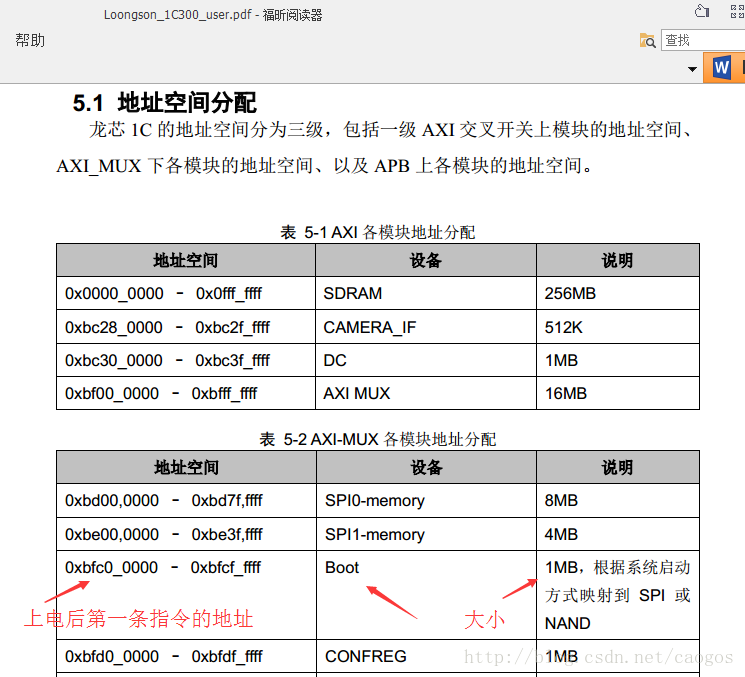Select the Boot device cell

427,595
